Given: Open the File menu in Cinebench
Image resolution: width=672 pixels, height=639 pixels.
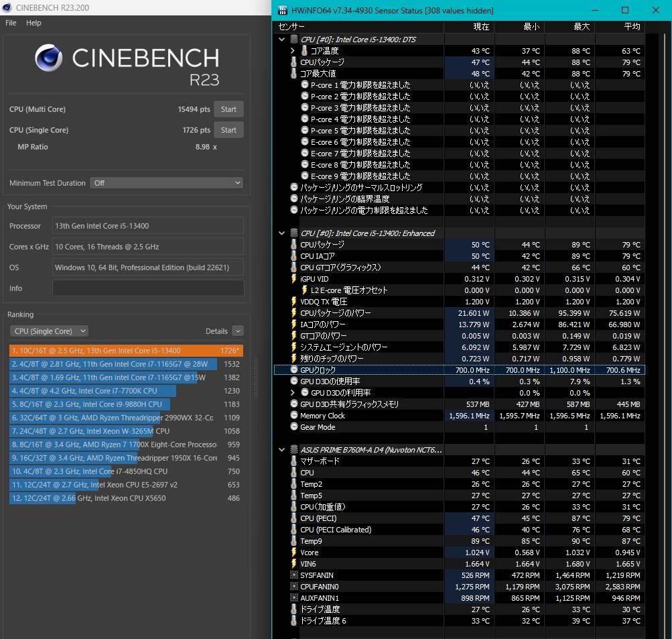Looking at the screenshot, I should click(11, 23).
